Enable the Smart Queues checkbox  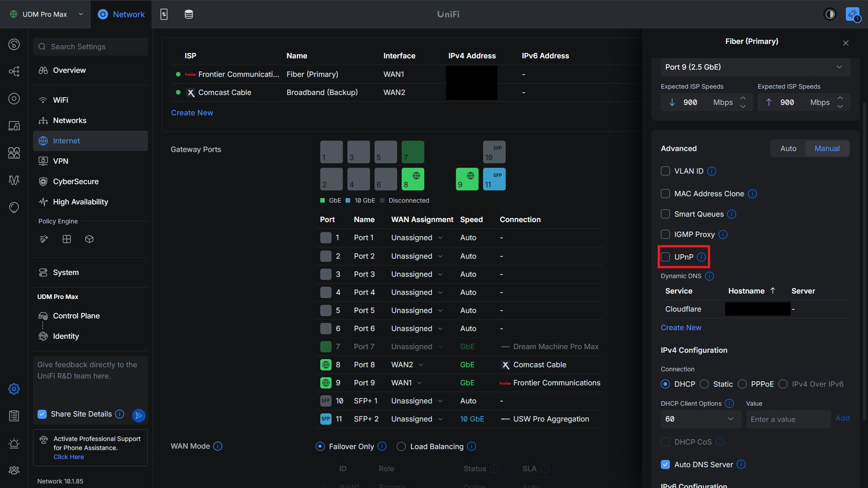[665, 214]
